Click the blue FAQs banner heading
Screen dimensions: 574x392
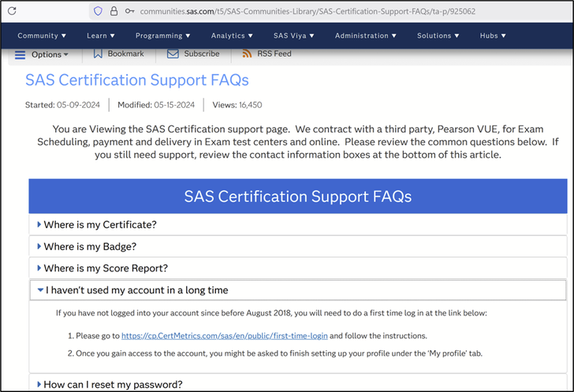click(x=298, y=196)
